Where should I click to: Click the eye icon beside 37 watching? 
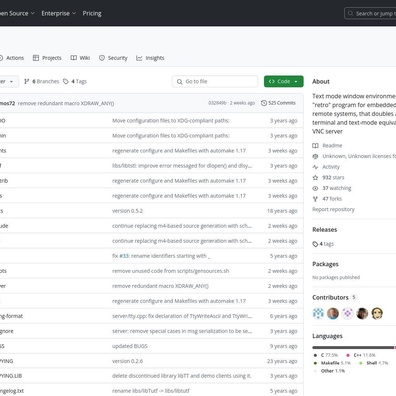point(315,188)
